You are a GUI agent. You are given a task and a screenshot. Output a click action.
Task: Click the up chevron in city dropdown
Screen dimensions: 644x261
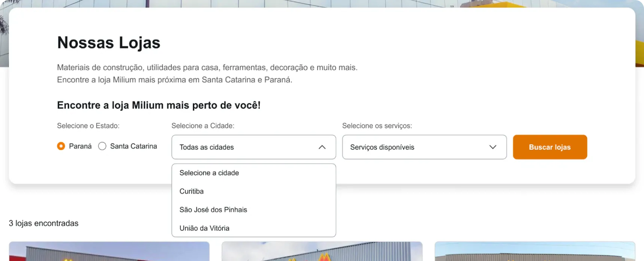[322, 147]
